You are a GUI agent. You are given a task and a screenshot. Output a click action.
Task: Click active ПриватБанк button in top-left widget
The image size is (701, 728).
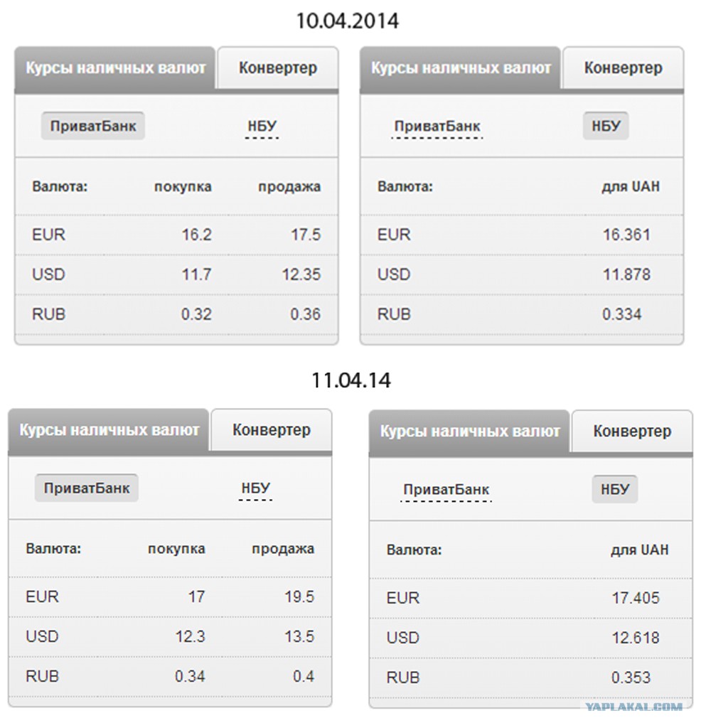point(92,127)
